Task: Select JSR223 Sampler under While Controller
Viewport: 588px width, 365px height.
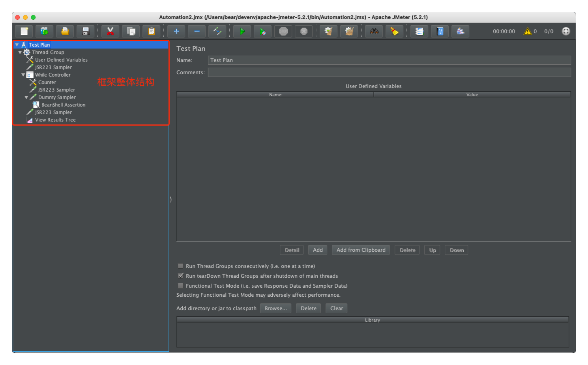Action: 56,90
